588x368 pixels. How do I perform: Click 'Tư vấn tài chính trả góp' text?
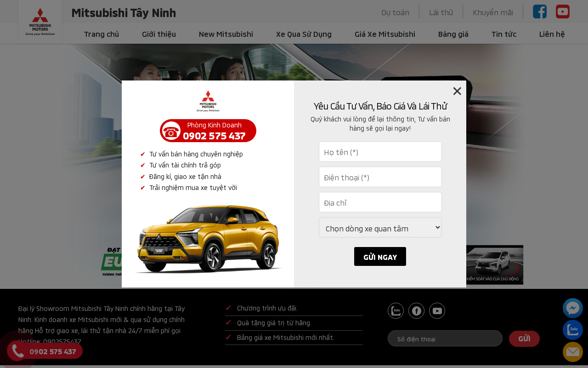185,165
